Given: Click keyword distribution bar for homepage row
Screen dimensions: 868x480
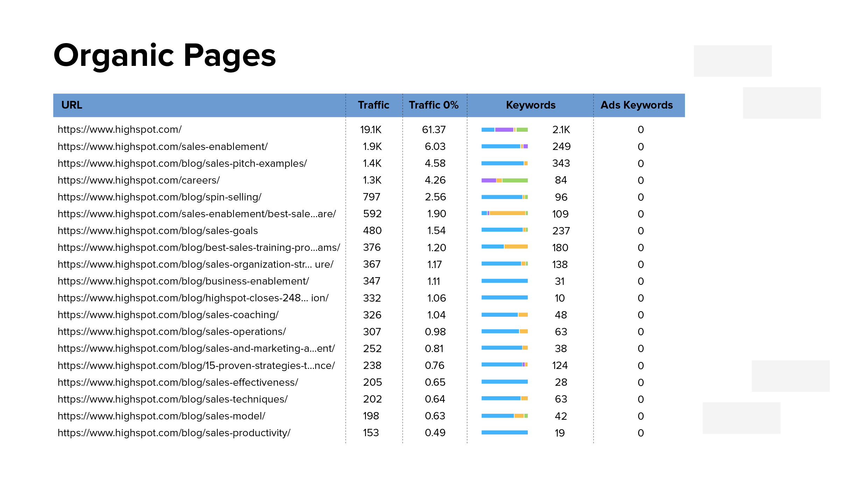Looking at the screenshot, I should tap(504, 130).
